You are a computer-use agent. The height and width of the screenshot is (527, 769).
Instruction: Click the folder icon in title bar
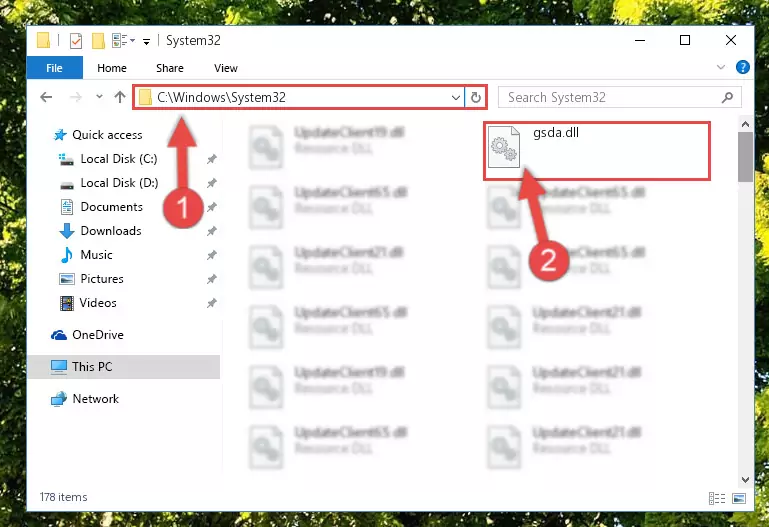[43, 40]
